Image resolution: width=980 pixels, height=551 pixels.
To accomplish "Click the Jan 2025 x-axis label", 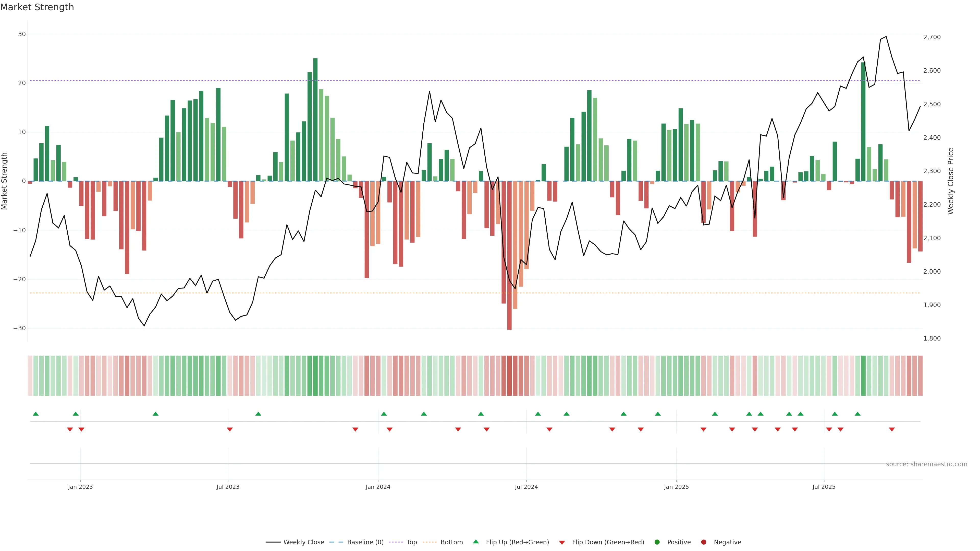I will [x=676, y=487].
